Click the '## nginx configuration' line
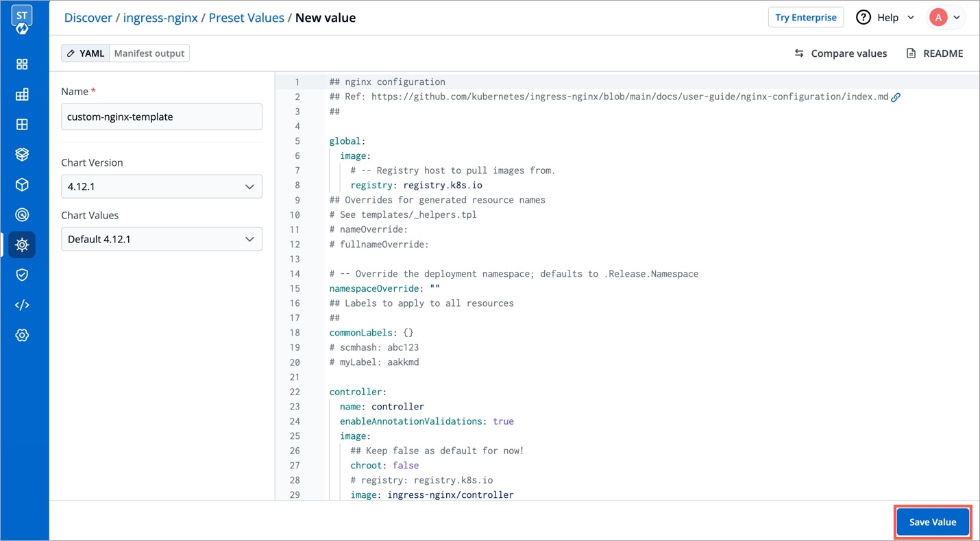The height and width of the screenshot is (541, 980). coord(387,82)
